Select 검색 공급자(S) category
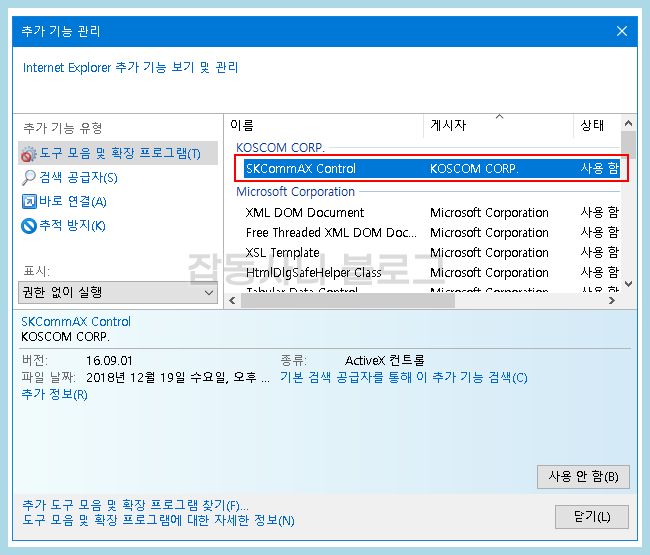Viewport: 650px width, 555px height. point(78,178)
